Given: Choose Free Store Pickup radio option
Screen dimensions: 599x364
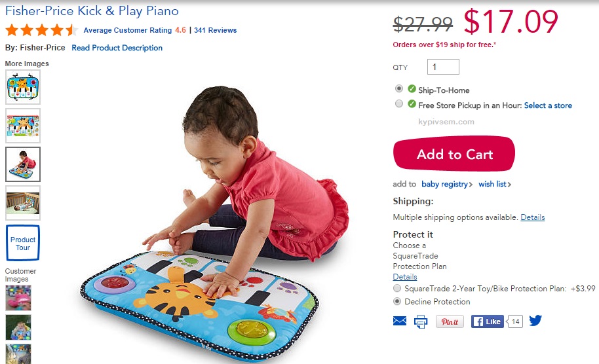Looking at the screenshot, I should 399,104.
